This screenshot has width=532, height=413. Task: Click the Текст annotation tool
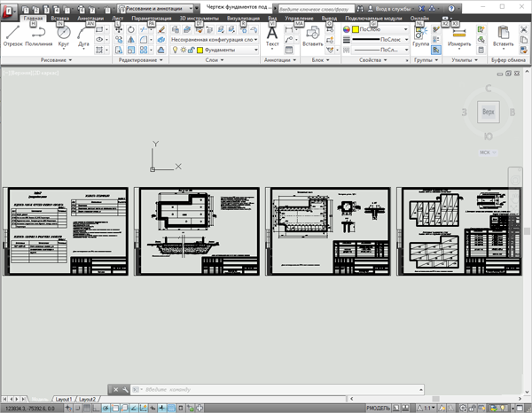[x=272, y=36]
